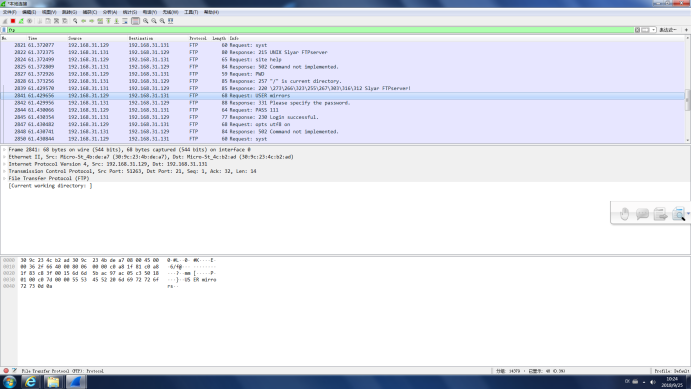The width and height of the screenshot is (692, 389).
Task: Apply the display filter arrow
Action: click(x=645, y=30)
